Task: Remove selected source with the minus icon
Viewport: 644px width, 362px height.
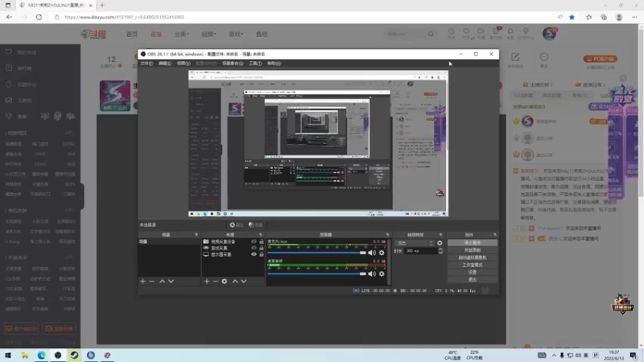Action: [x=215, y=282]
